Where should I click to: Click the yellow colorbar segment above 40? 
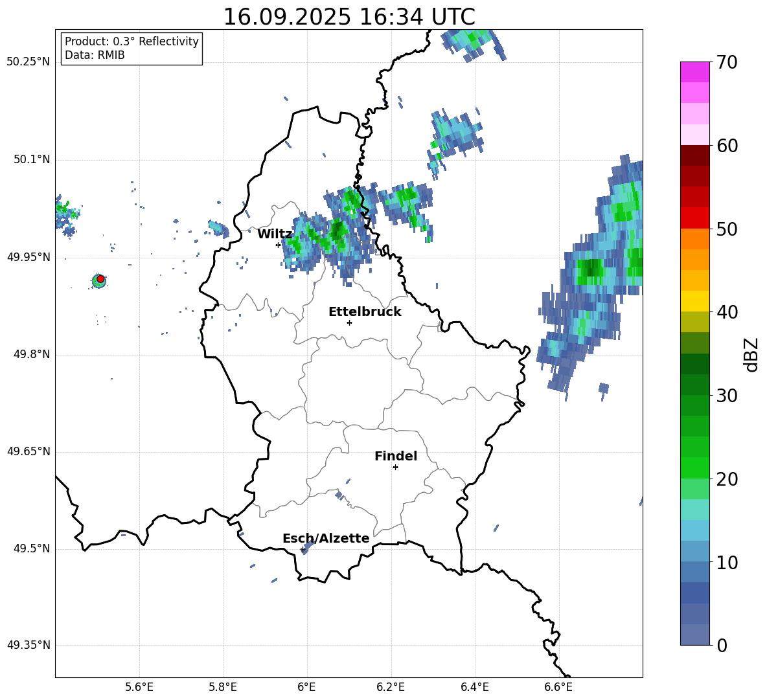[x=694, y=301]
